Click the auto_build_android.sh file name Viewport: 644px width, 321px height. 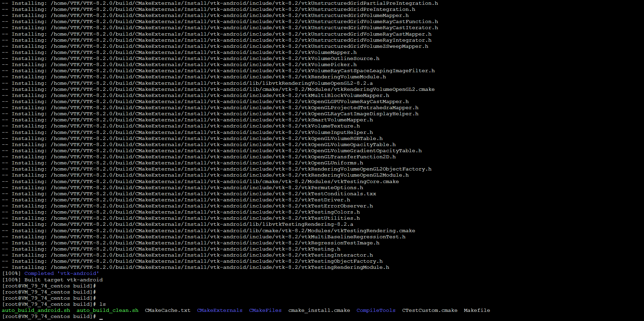(x=36, y=310)
